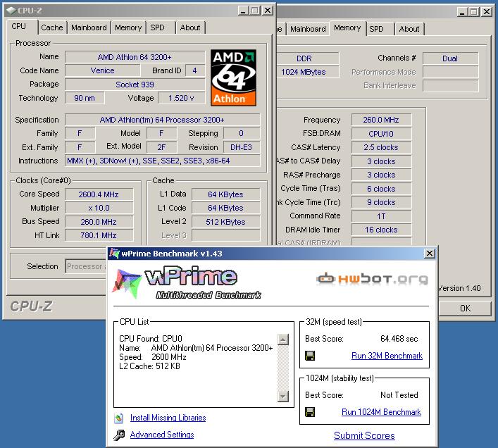
Task: Click the Advanced Settings wrench icon
Action: click(x=119, y=435)
